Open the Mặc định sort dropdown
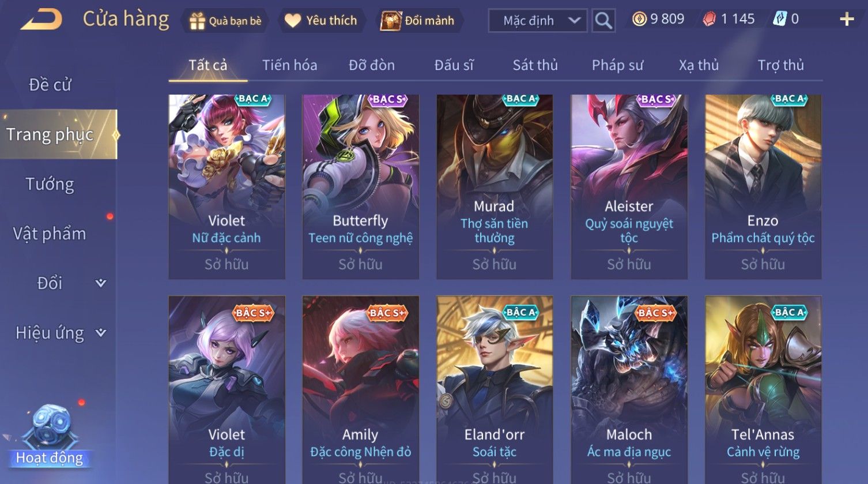The height and width of the screenshot is (484, 868). pyautogui.click(x=538, y=21)
